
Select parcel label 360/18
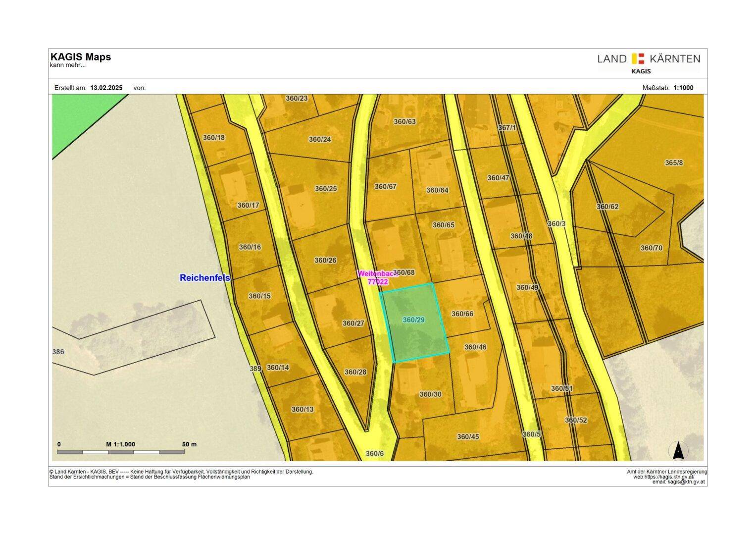[x=214, y=138]
